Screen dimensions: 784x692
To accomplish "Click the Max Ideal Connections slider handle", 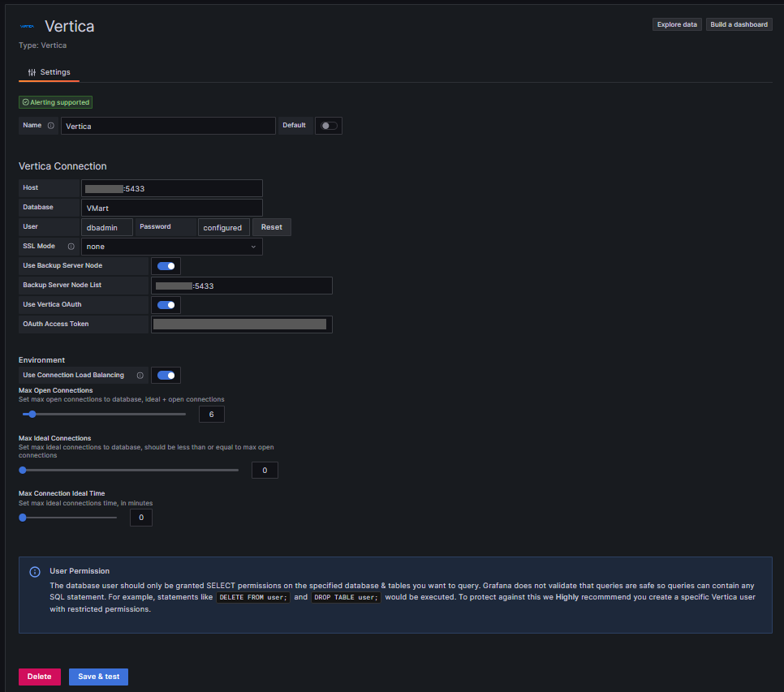I will (23, 471).
